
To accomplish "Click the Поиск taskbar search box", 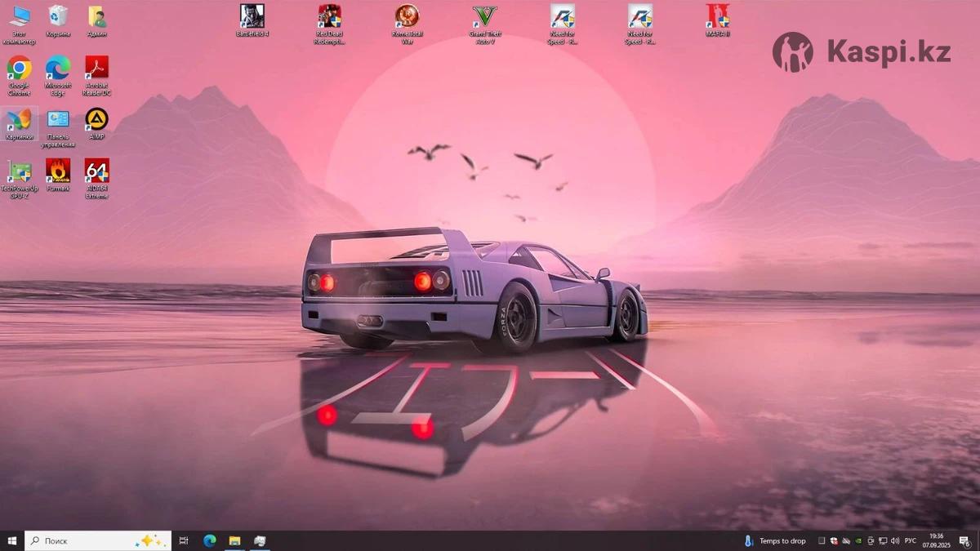I will coord(90,540).
